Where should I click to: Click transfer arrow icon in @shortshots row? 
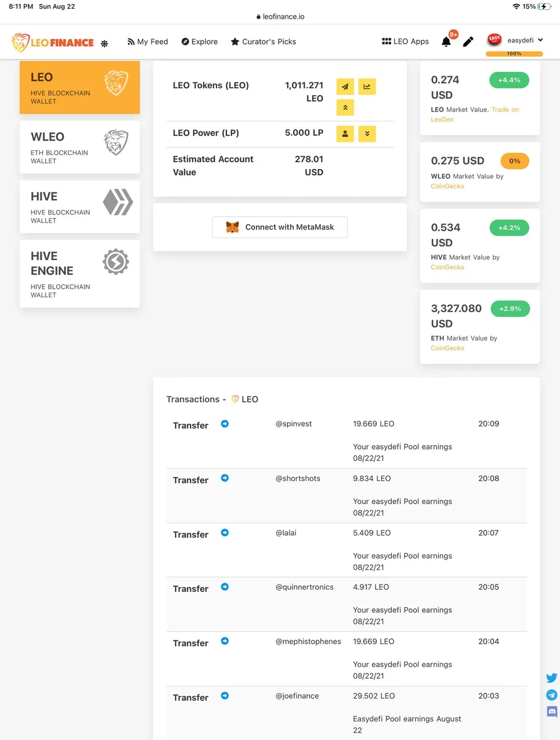(225, 478)
